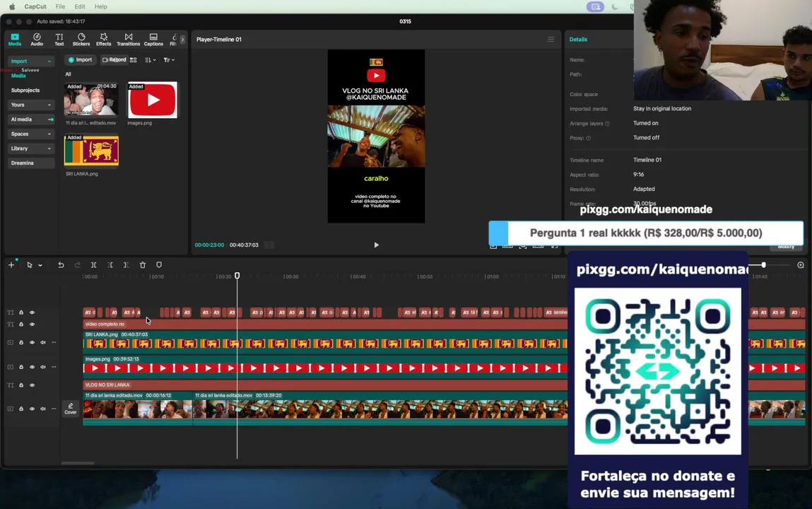Open the Stickers panel
Viewport: 812px width, 509px height.
(x=81, y=40)
